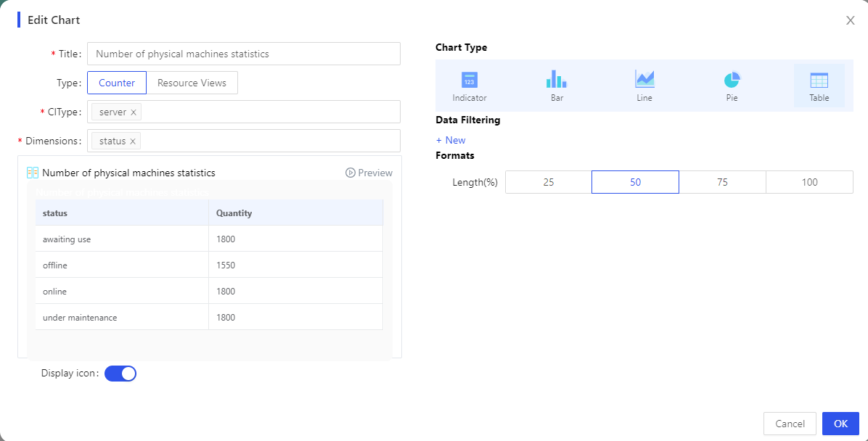Select the Table chart type icon
The height and width of the screenshot is (441, 868).
(819, 81)
